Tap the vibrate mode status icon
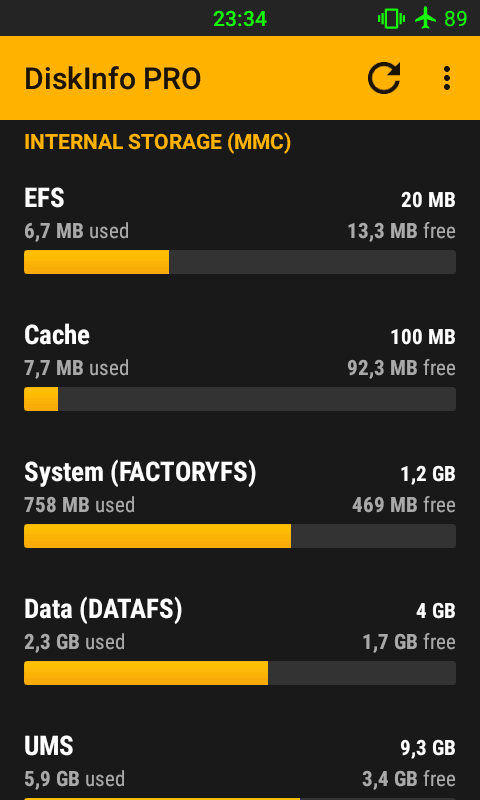Screen dimensions: 480x800 [x=391, y=19]
